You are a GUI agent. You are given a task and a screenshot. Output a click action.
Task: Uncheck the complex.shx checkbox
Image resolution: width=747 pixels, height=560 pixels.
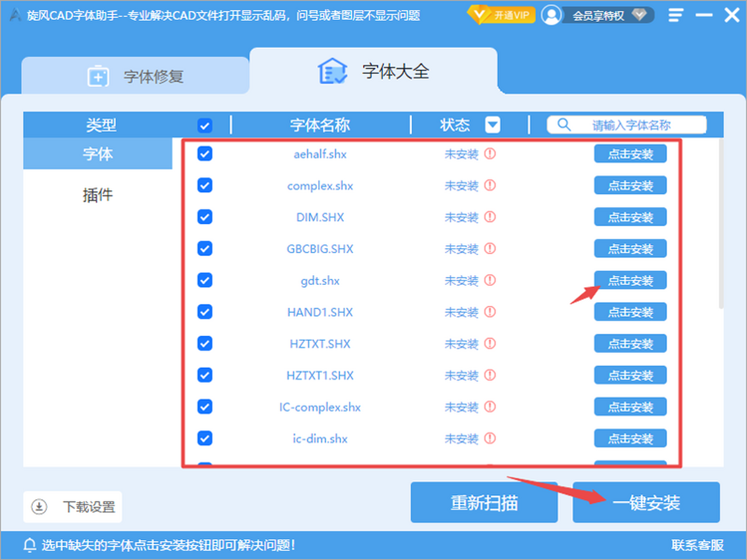click(x=205, y=185)
